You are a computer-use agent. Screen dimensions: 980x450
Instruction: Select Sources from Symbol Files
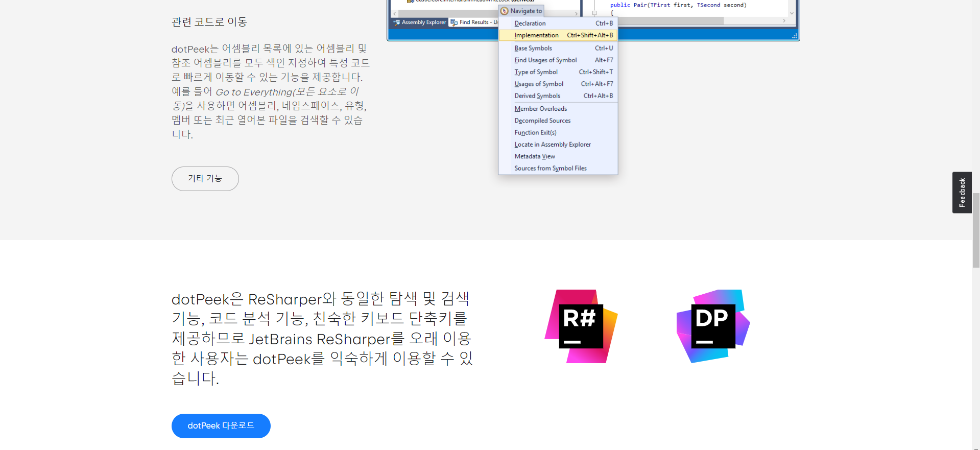(x=558, y=168)
